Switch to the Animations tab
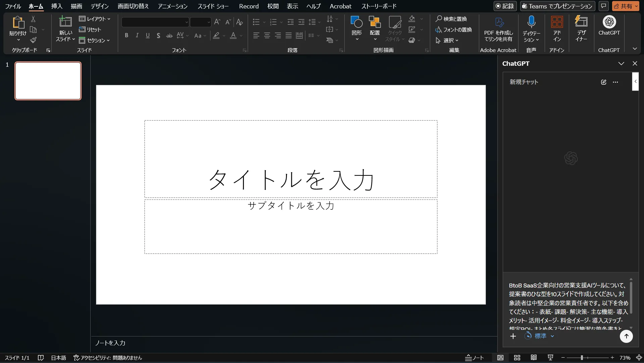Screen dimensions: 644x363 [x=173, y=6]
